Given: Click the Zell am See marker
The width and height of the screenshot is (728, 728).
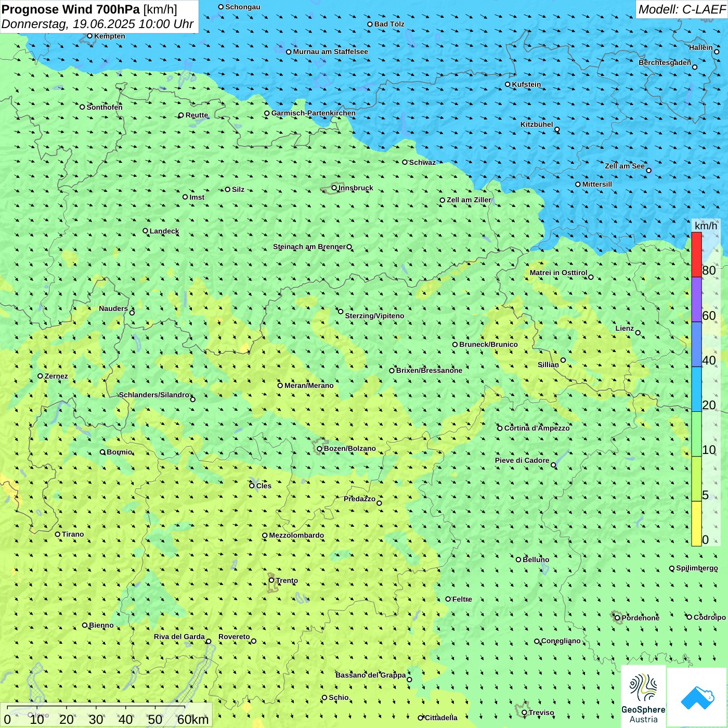Looking at the screenshot, I should click(x=648, y=170).
